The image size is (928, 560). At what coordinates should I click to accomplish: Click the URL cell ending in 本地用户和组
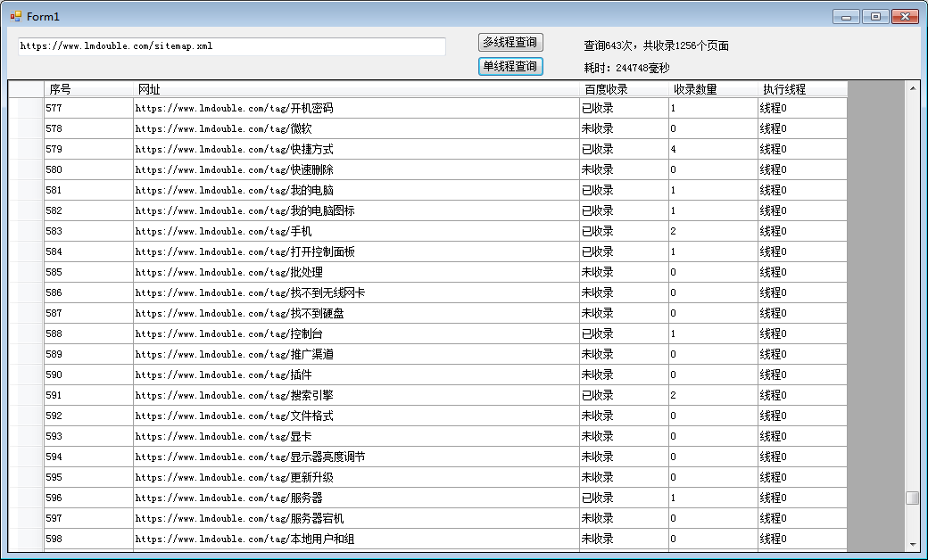(x=356, y=539)
